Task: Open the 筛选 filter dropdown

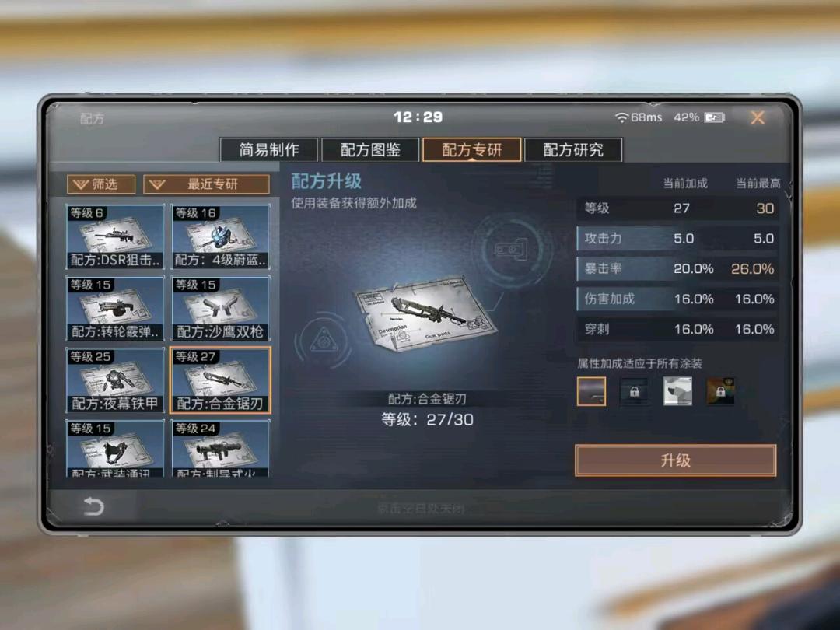Action: (100, 184)
